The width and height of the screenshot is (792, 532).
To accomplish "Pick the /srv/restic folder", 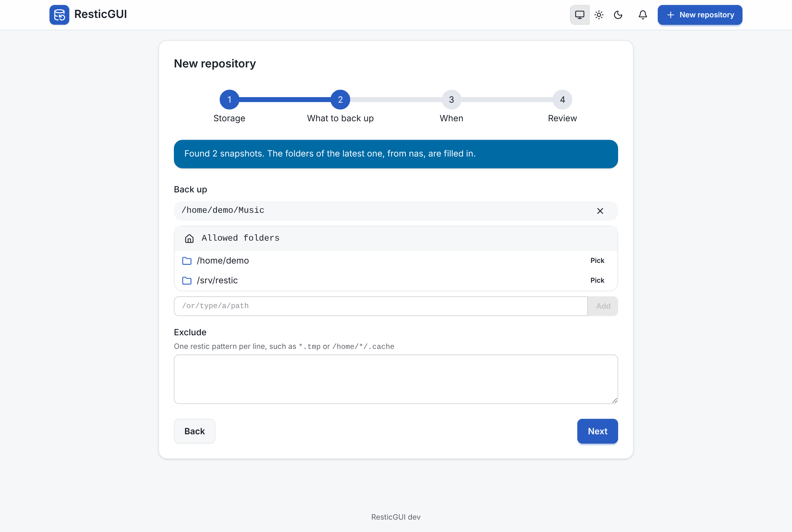I will (x=597, y=280).
